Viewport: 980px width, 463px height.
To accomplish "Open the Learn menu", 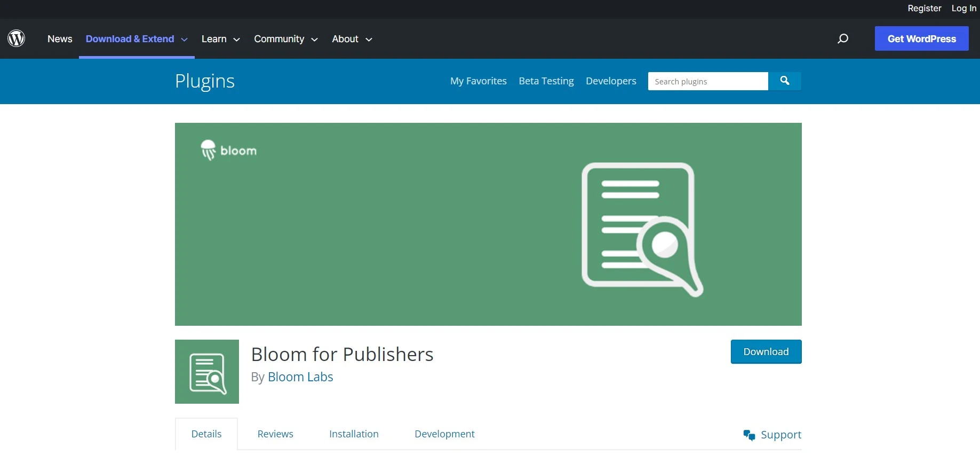I will (214, 39).
